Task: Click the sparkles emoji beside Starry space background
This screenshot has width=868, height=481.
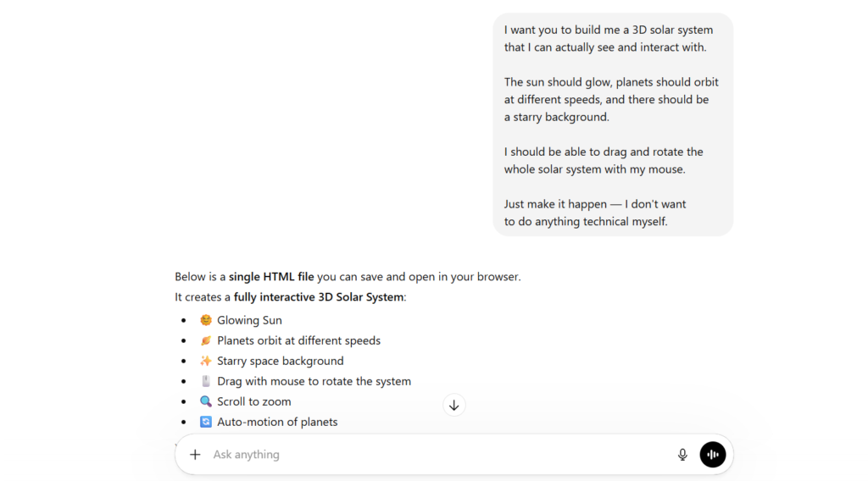Action: (206, 361)
